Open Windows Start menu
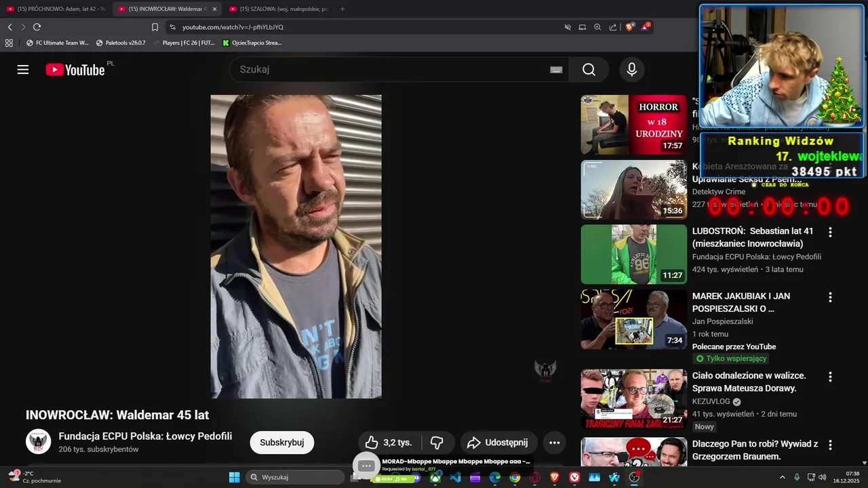 [x=234, y=477]
